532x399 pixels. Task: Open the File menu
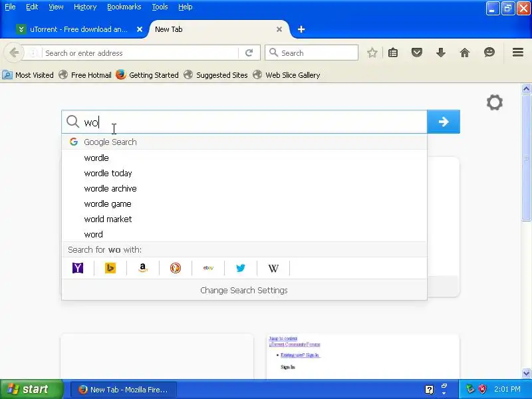tap(10, 7)
